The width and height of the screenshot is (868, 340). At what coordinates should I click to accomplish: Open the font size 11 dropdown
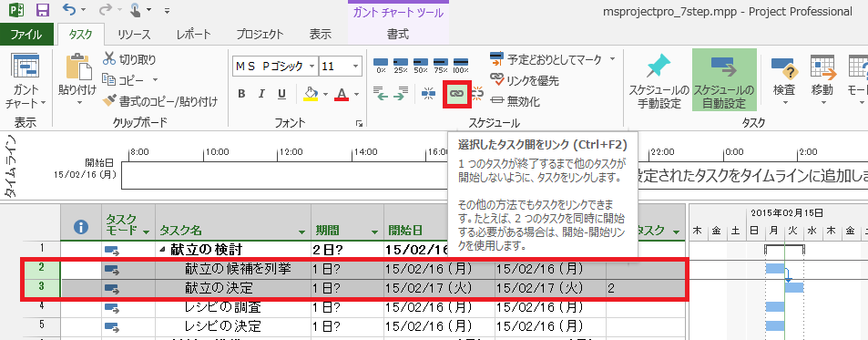pos(355,66)
